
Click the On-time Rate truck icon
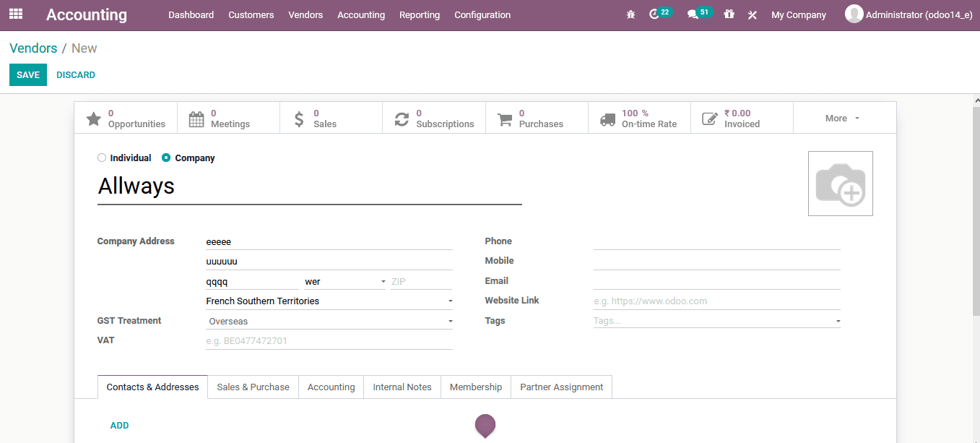pyautogui.click(x=608, y=119)
